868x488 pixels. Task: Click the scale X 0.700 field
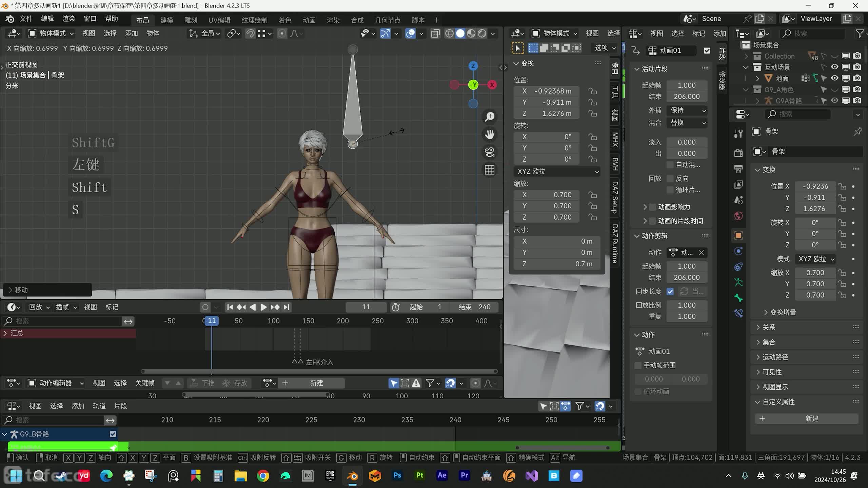coord(546,195)
